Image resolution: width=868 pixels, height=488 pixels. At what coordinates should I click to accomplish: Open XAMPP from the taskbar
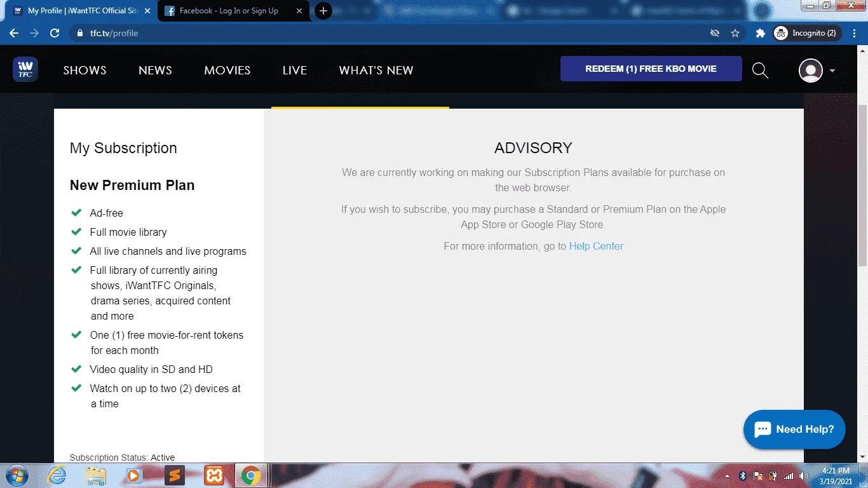[x=213, y=475]
